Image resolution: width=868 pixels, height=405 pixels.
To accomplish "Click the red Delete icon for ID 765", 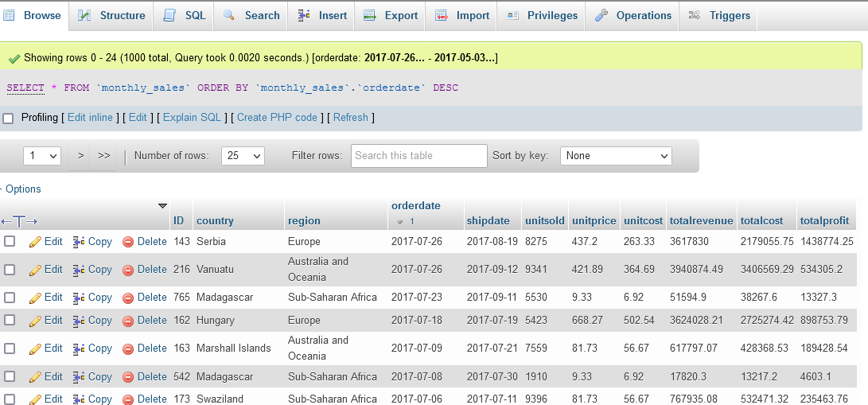I will pyautogui.click(x=128, y=298).
